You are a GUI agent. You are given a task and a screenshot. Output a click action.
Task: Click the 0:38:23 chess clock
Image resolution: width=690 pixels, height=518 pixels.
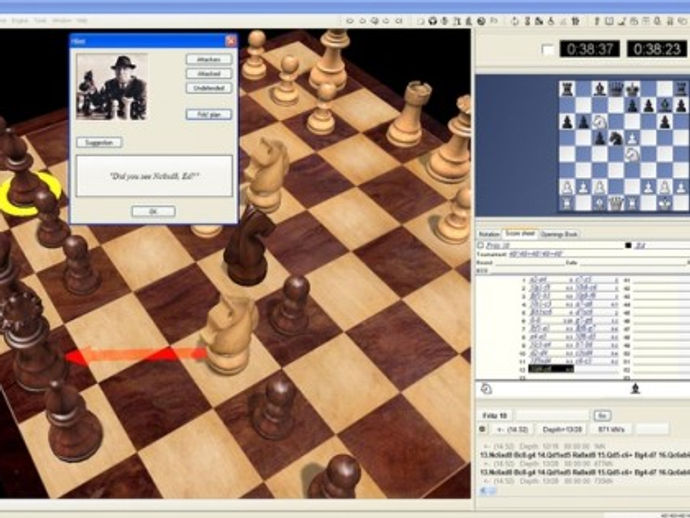click(657, 49)
